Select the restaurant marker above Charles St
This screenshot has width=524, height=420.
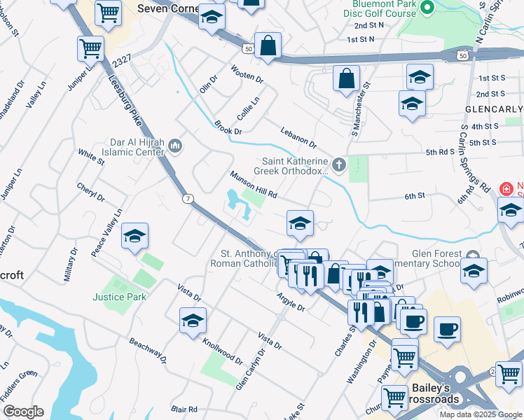(x=361, y=313)
